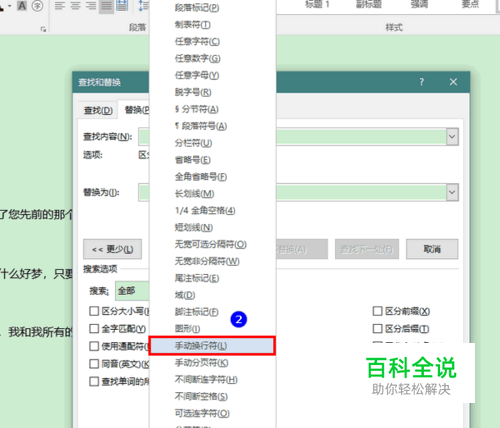500x428 pixels.
Task: Open paragraph settings dialog launcher
Action: tap(43, 29)
